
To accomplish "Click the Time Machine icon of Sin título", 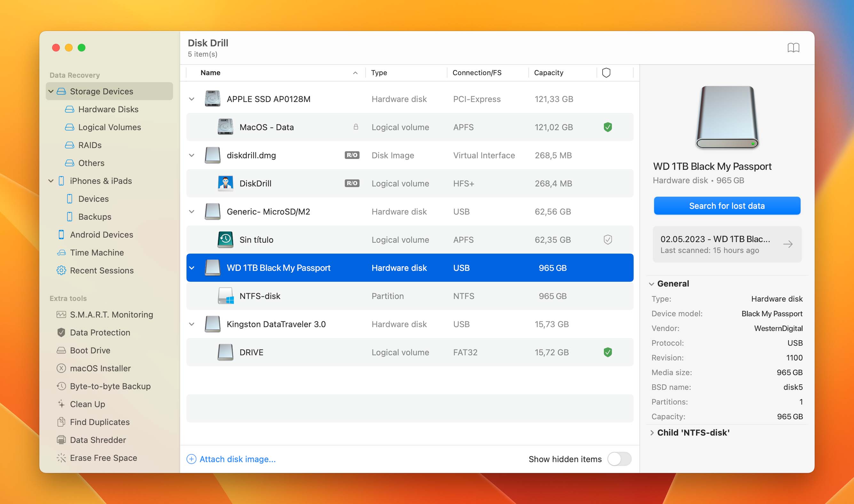I will (225, 240).
